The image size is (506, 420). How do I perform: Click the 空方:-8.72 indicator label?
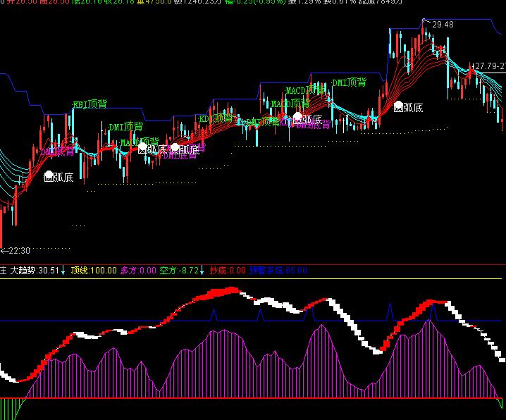[x=179, y=271]
